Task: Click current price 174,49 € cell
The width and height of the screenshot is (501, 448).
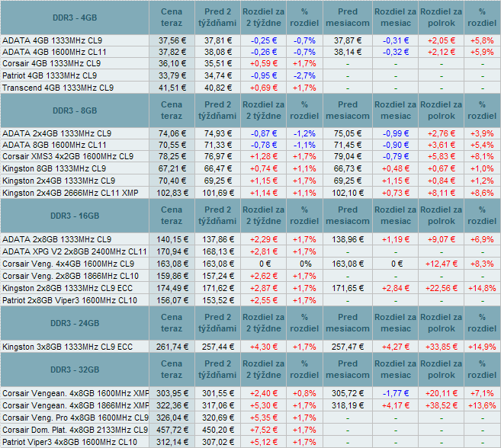Action: click(x=172, y=288)
